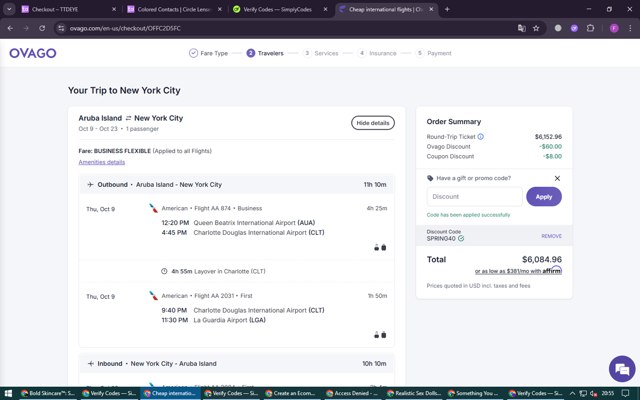Open Windows notification center icon
Viewport: 640px width, 400px height.
click(x=625, y=393)
